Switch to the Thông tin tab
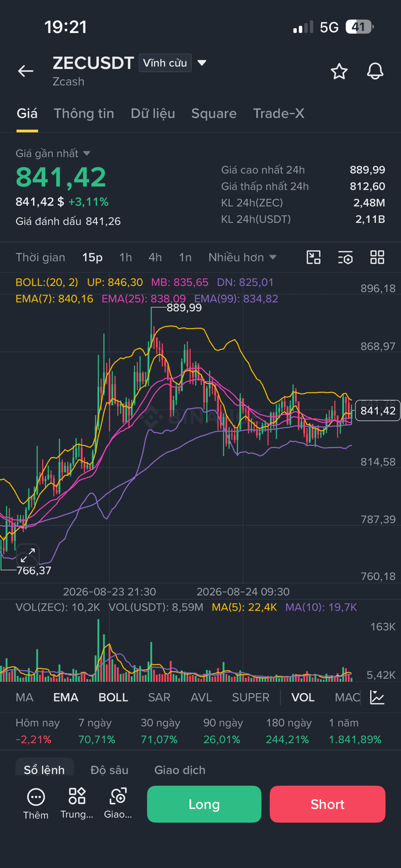This screenshot has height=868, width=401. coord(84,113)
